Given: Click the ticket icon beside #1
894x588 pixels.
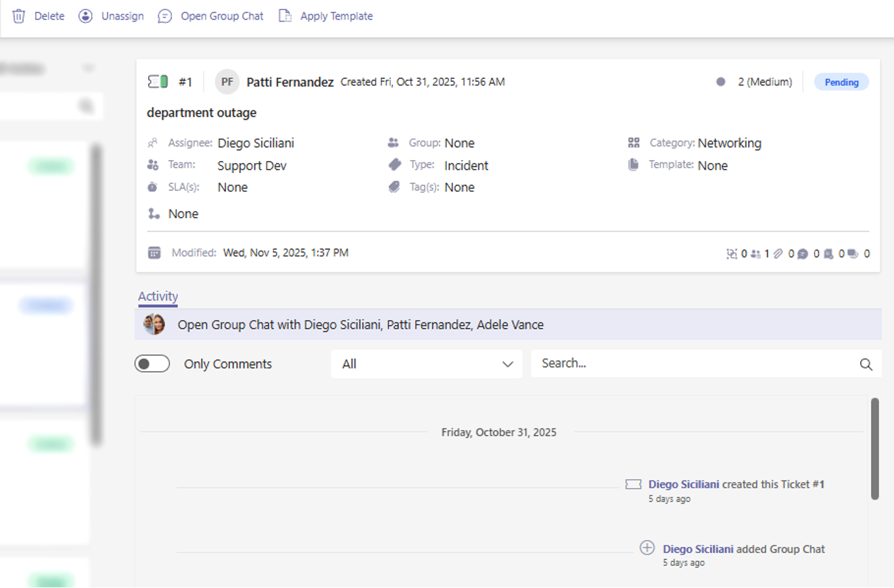Looking at the screenshot, I should pos(158,82).
